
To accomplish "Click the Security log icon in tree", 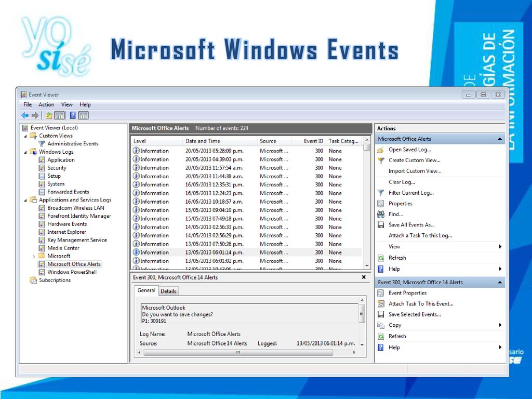I will tap(42, 168).
